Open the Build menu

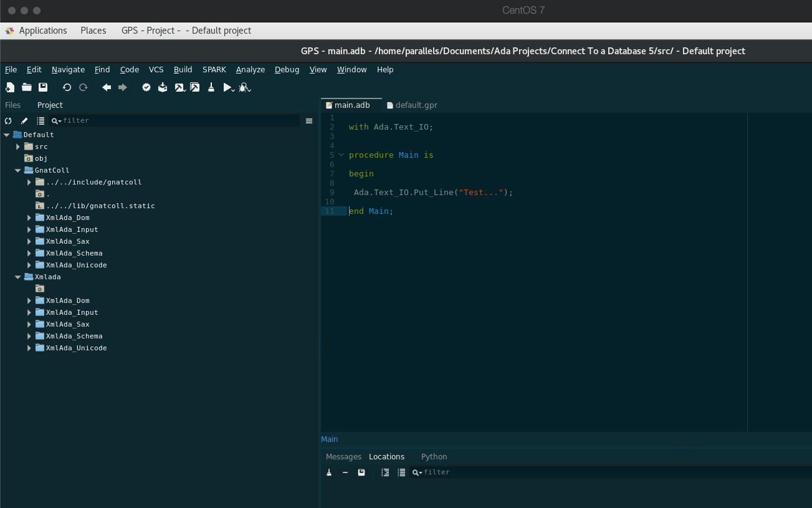(x=183, y=70)
